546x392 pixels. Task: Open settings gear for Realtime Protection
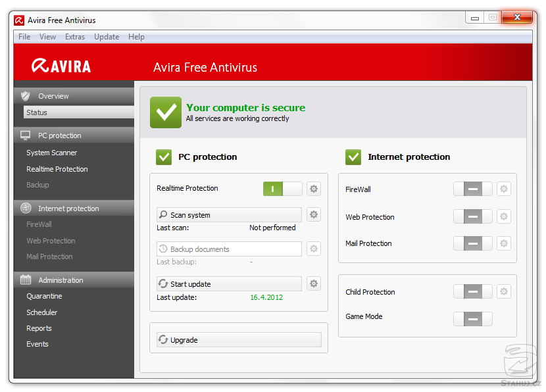click(314, 189)
